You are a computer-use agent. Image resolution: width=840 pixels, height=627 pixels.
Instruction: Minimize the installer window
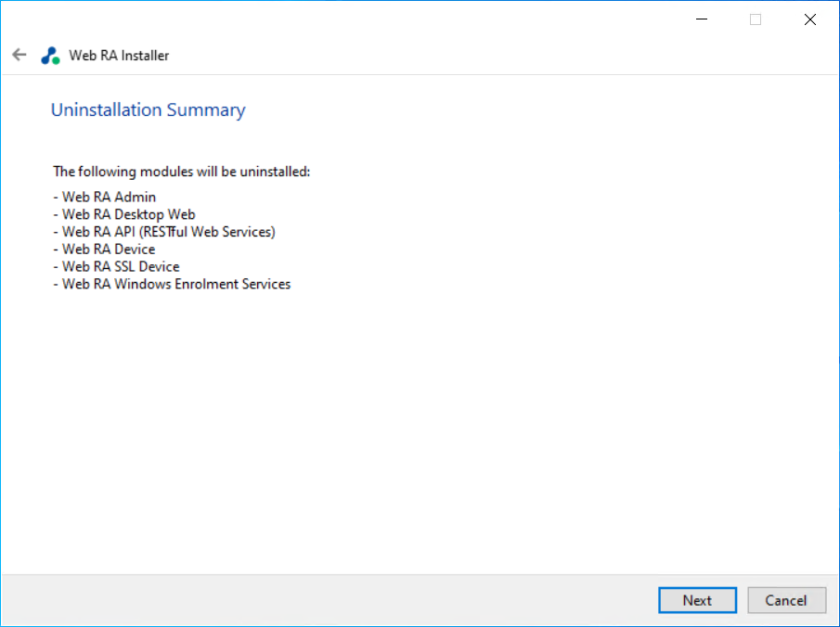tap(702, 19)
